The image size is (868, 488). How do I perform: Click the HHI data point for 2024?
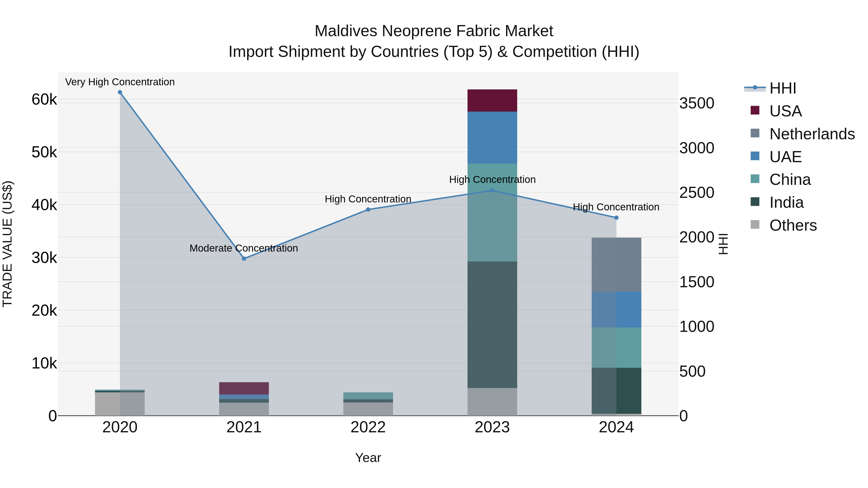coord(616,218)
